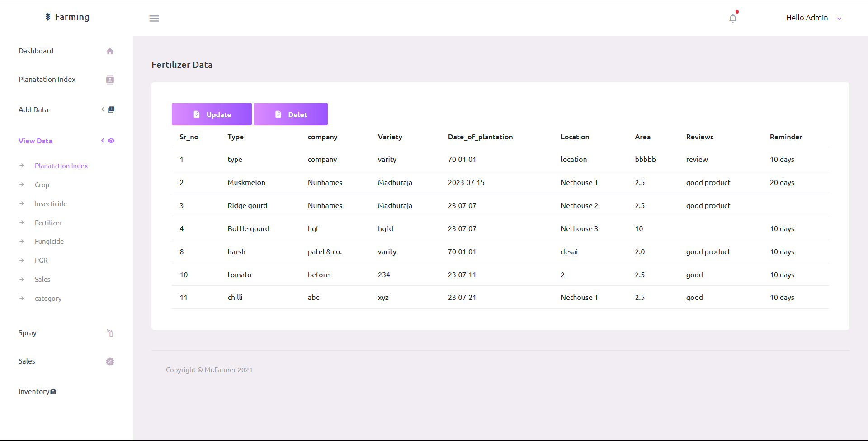Toggle the sidebar with the hamburger icon
This screenshot has width=868, height=441.
coord(154,18)
